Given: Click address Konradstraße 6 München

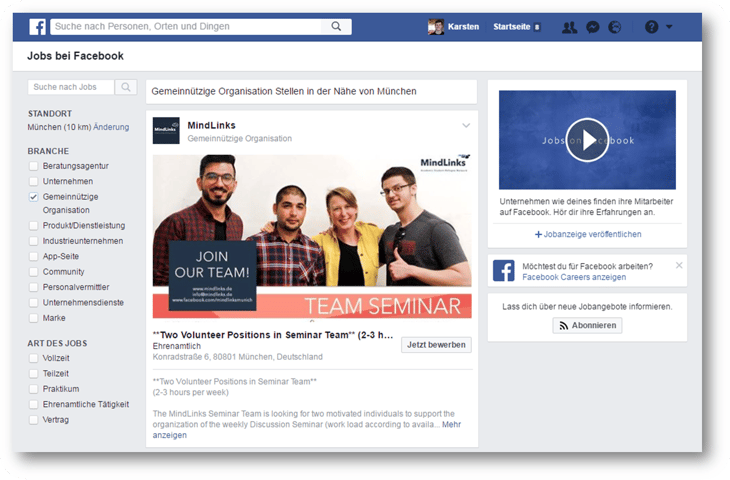Looking at the screenshot, I should (237, 357).
